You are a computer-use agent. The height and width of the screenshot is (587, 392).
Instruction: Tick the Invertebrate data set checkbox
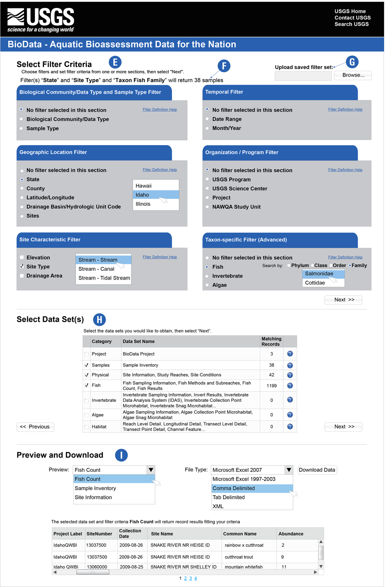pyautogui.click(x=87, y=401)
